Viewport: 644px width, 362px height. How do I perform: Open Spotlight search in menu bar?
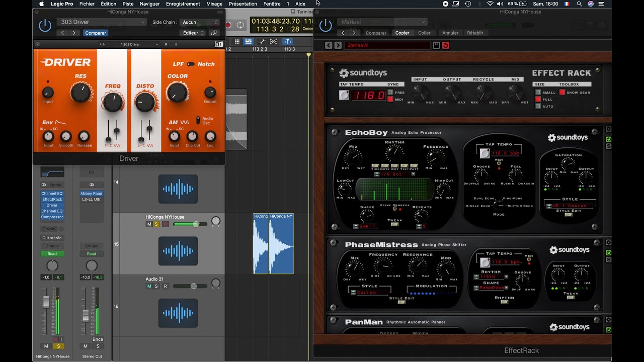[579, 4]
